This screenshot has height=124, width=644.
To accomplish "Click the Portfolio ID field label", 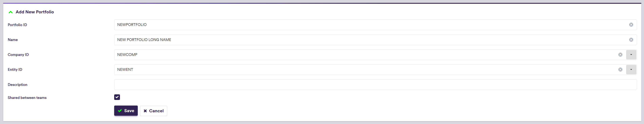I will click(17, 25).
